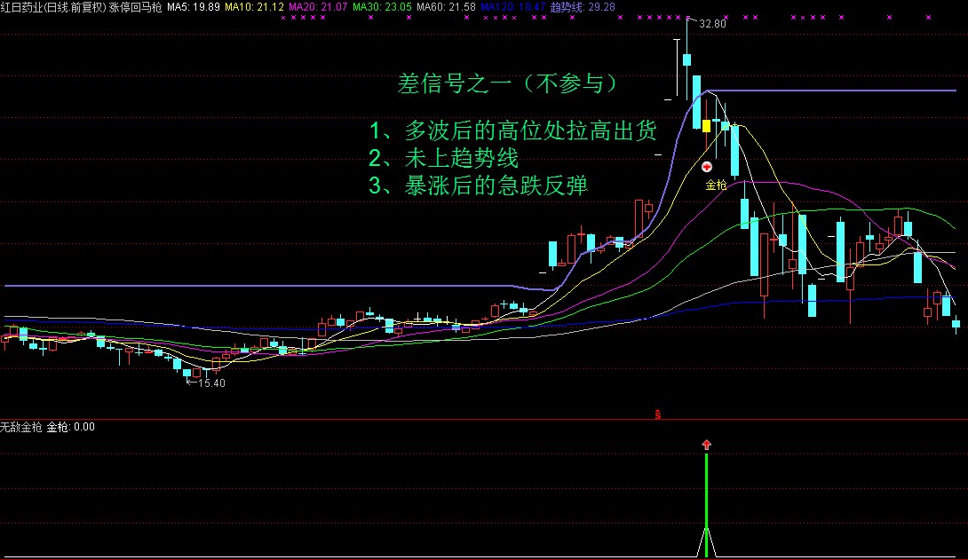Click the 32.80 high price label
This screenshot has width=968, height=560.
[712, 24]
